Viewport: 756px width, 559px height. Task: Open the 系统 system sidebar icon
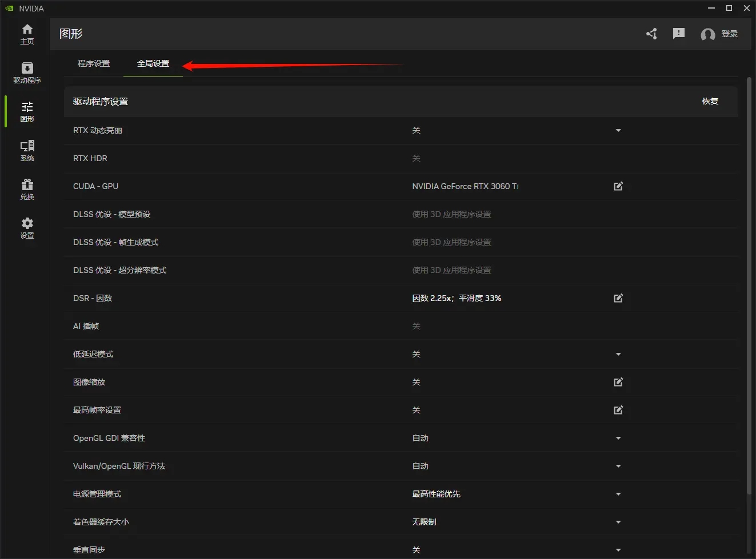pos(27,151)
